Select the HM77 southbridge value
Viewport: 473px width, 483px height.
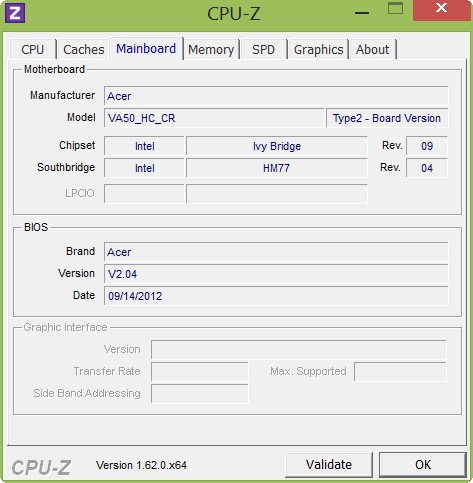[x=277, y=168]
